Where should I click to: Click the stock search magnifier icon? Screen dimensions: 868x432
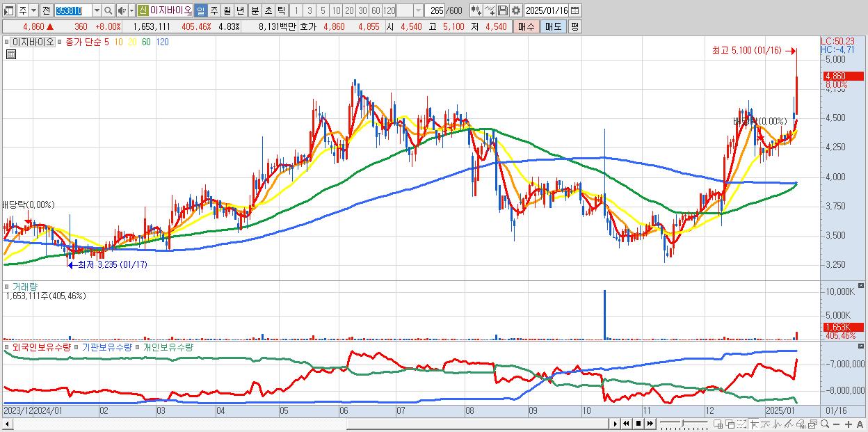[107, 10]
